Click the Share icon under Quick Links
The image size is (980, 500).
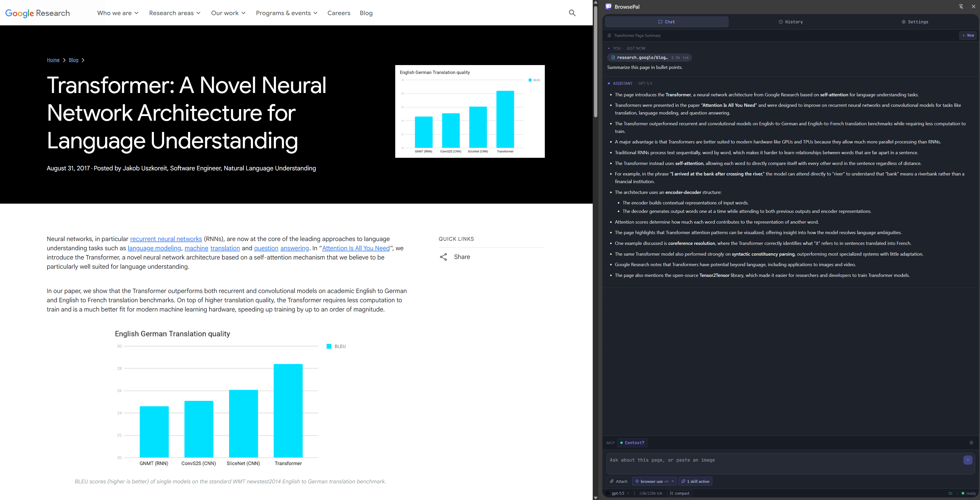tap(444, 257)
